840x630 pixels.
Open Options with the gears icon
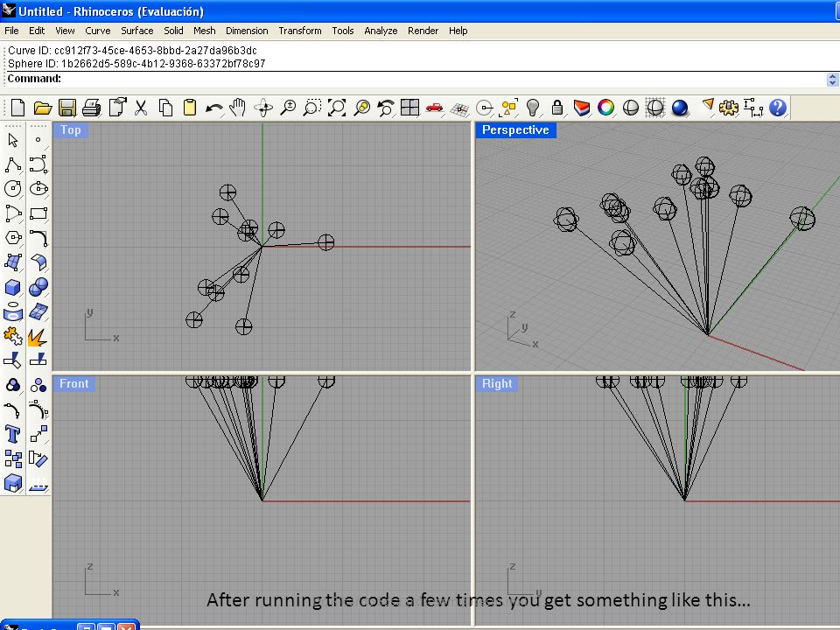click(729, 108)
